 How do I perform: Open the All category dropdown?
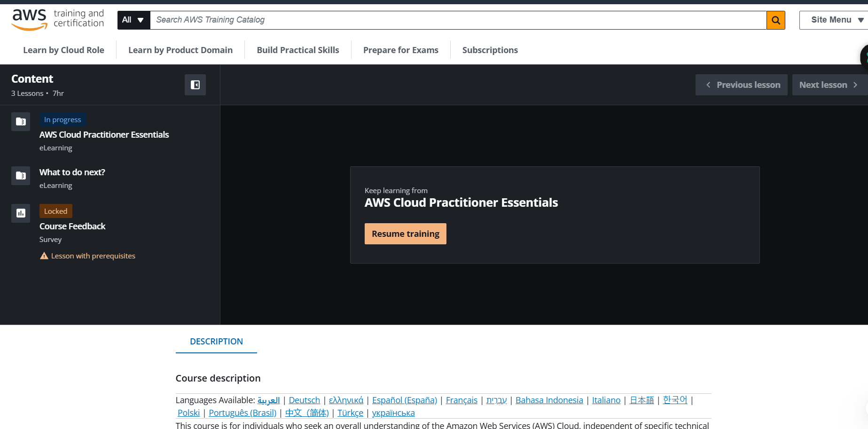click(133, 20)
